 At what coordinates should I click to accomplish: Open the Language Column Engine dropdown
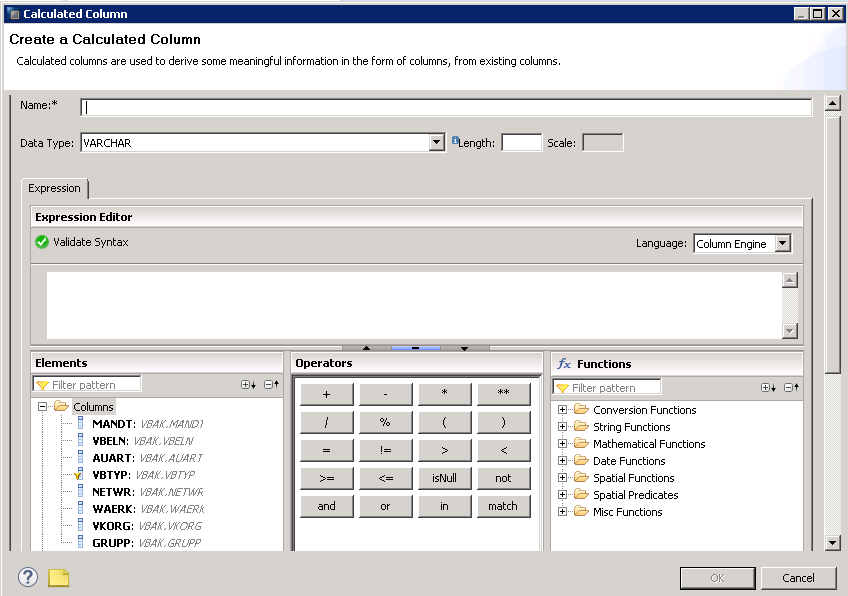click(783, 243)
